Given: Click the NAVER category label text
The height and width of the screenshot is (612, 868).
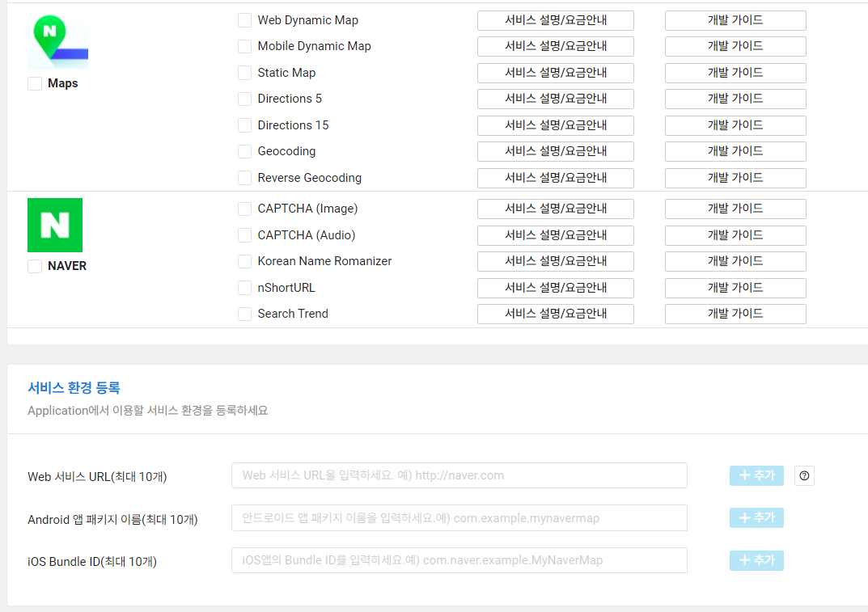Looking at the screenshot, I should tap(67, 266).
